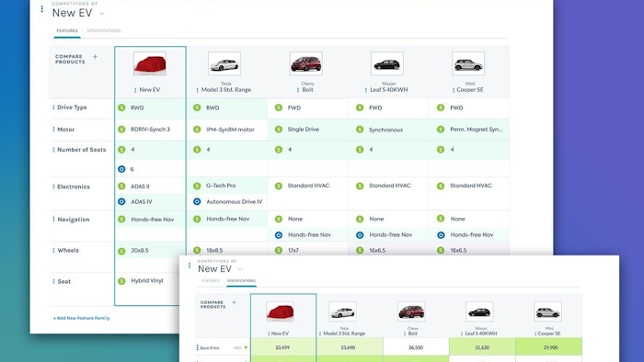The height and width of the screenshot is (362, 644).
Task: Open the drag handle menu next to Drive Type
Action: pos(53,107)
